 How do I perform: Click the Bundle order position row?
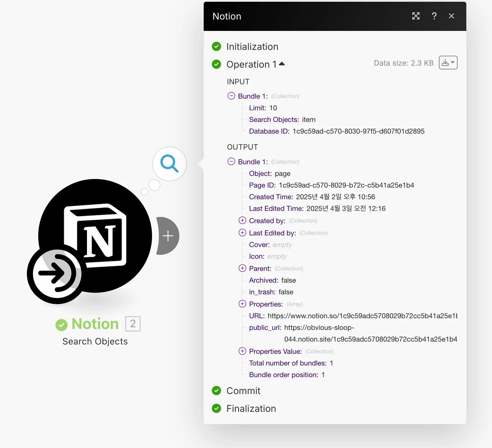coord(287,375)
